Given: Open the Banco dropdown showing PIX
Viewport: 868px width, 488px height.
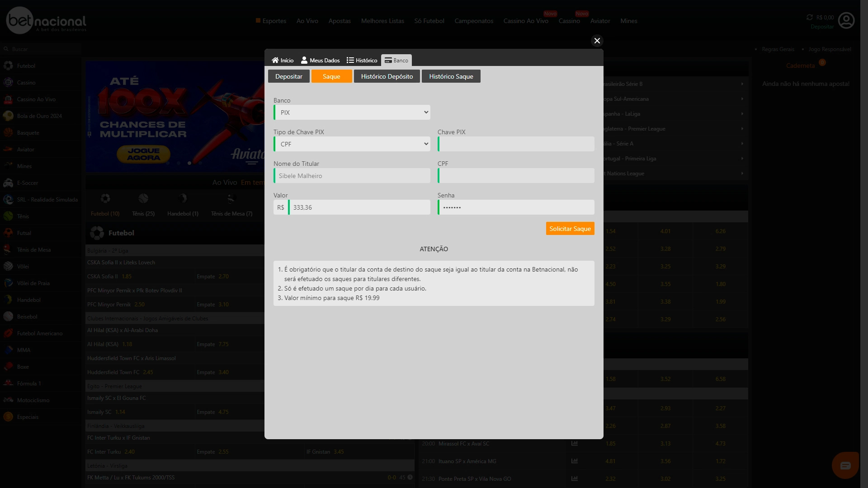Looking at the screenshot, I should (x=352, y=113).
